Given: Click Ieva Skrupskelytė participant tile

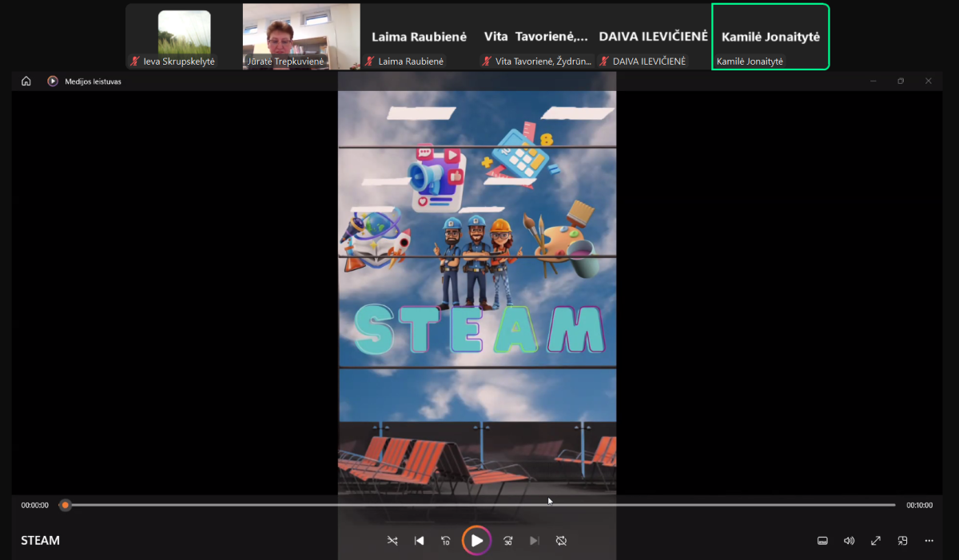Looking at the screenshot, I should (184, 37).
